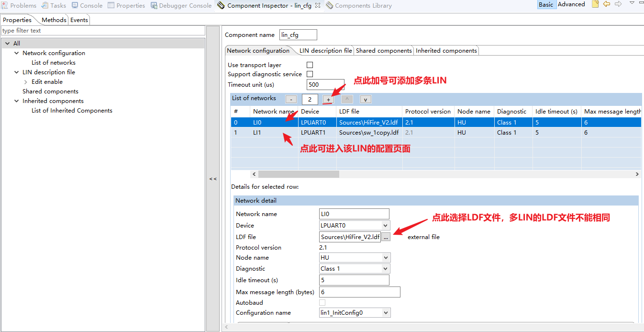Open the Console view icon
Screen dimensions: 644x332
click(75, 5)
